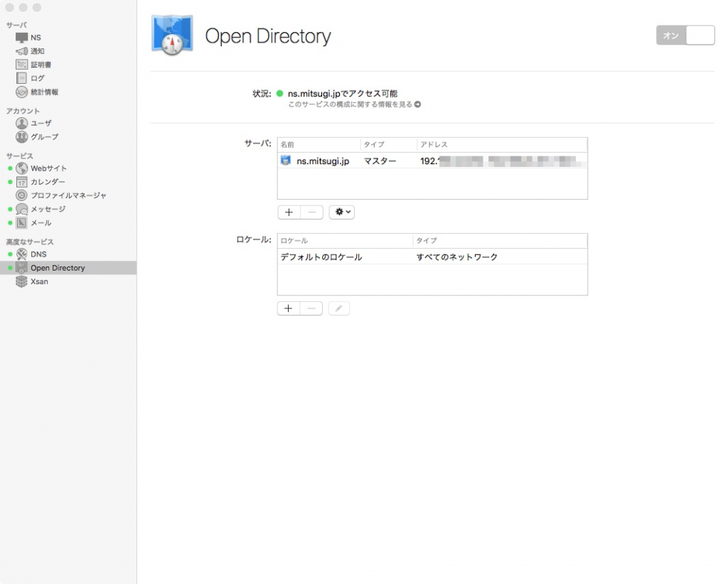The height and width of the screenshot is (584, 728).
Task: Click the Open Directory sidebar icon
Action: (x=21, y=268)
